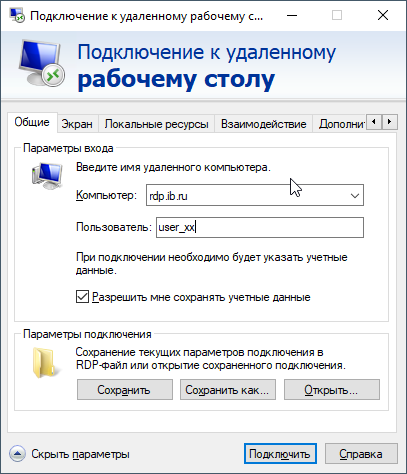Screen dimensions: 407x474
Task: Click the large remote desktop monitor banner icon
Action: tap(41, 63)
